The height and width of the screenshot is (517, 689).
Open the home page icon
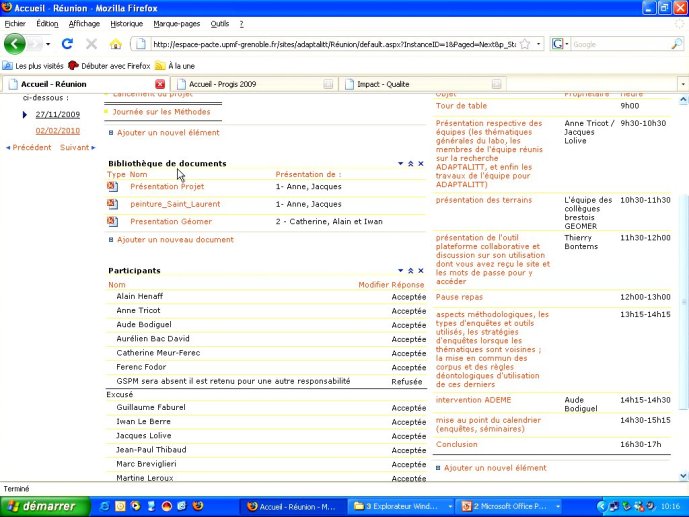116,44
